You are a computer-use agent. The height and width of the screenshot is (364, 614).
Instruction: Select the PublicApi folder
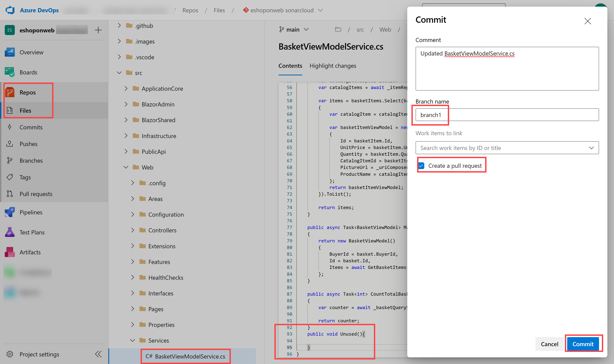point(154,152)
